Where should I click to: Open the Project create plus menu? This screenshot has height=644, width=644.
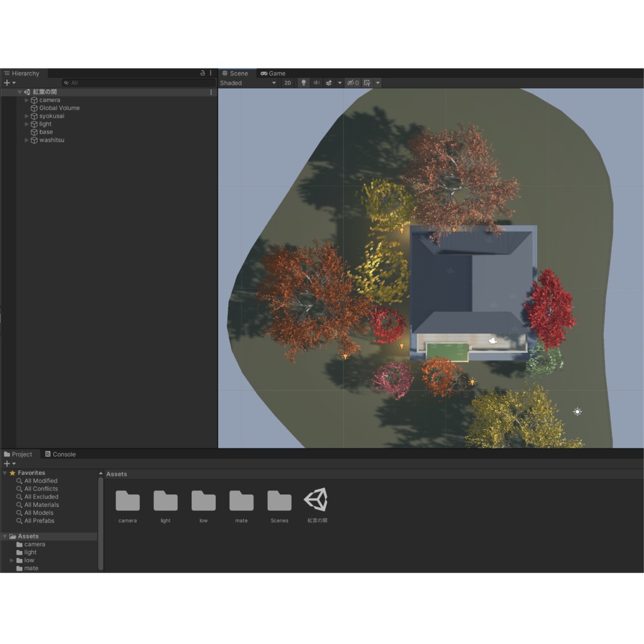point(9,464)
